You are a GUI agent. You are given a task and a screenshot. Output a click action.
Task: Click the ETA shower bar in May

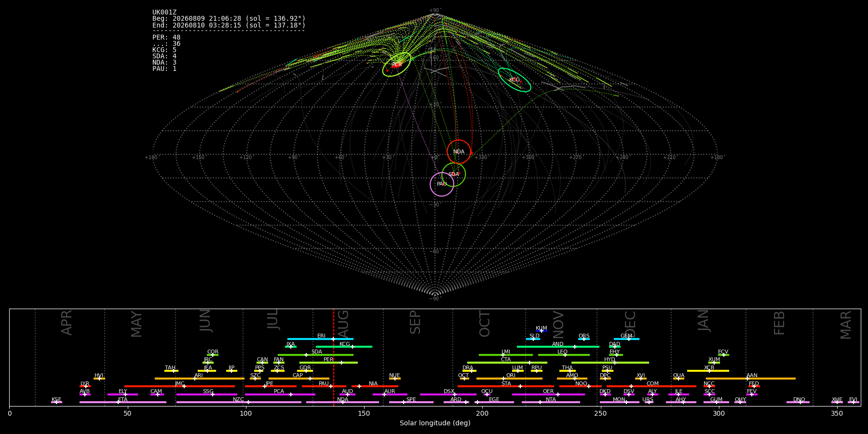coord(123,402)
